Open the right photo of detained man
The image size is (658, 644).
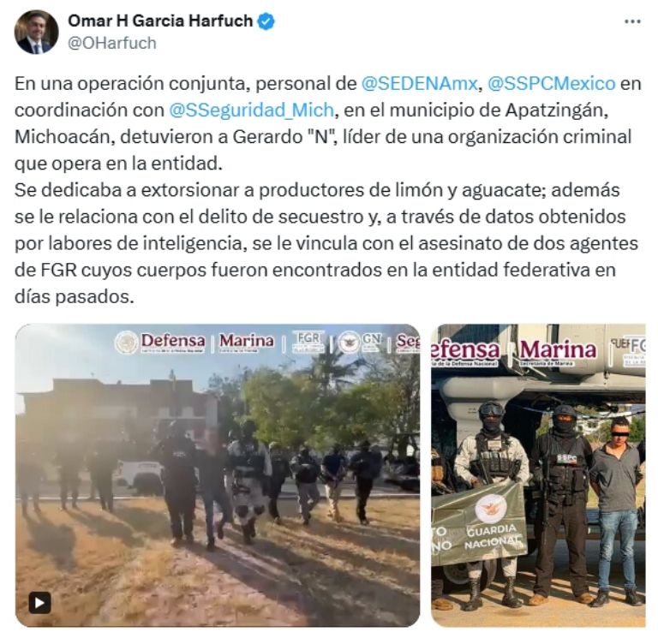coord(538,475)
